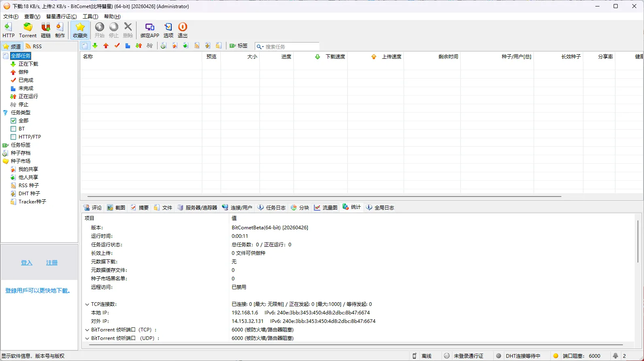Click the green downloading filter arrow in filter bar
Image resolution: width=644 pixels, height=361 pixels.
click(95, 46)
